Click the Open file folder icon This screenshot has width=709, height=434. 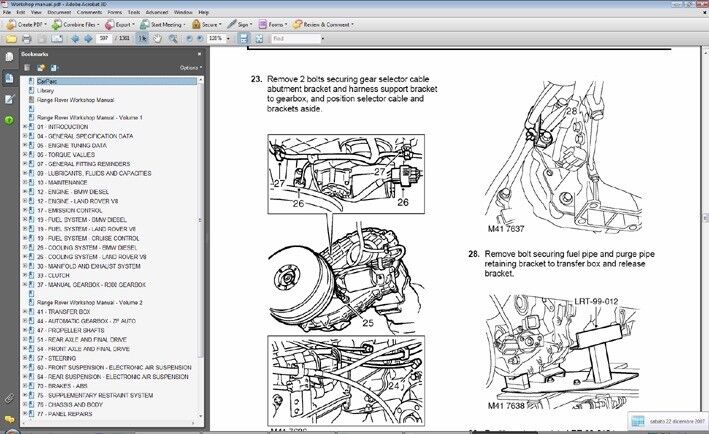(x=11, y=39)
